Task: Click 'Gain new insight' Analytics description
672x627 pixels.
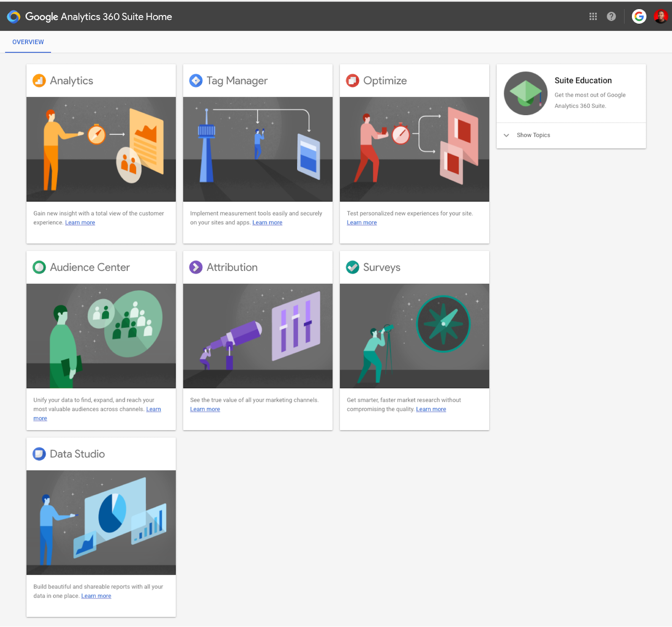Action: (99, 218)
